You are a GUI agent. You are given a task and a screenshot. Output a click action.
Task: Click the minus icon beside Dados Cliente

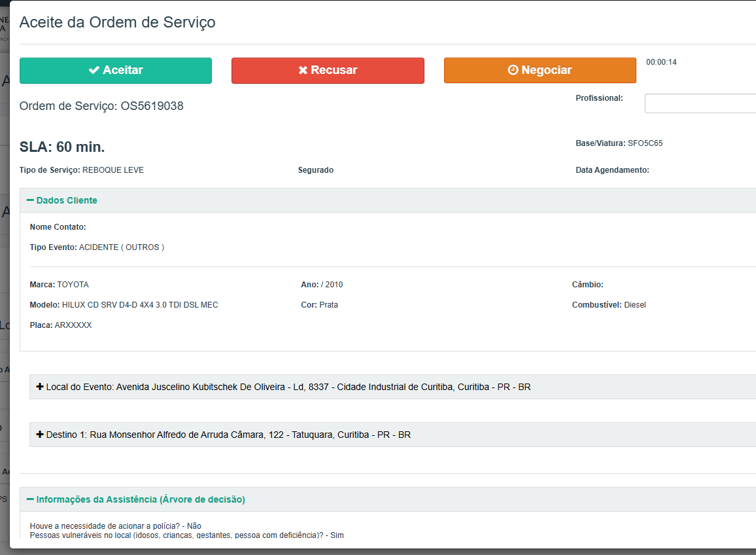pyautogui.click(x=30, y=201)
